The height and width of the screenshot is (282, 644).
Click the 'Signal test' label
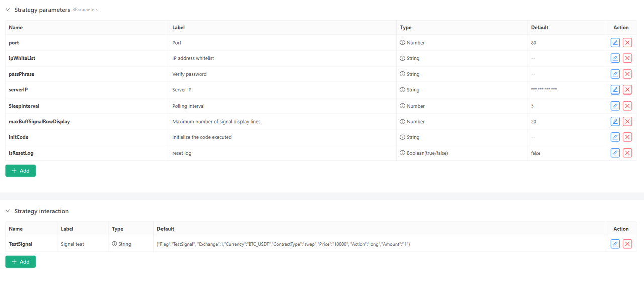pyautogui.click(x=72, y=244)
